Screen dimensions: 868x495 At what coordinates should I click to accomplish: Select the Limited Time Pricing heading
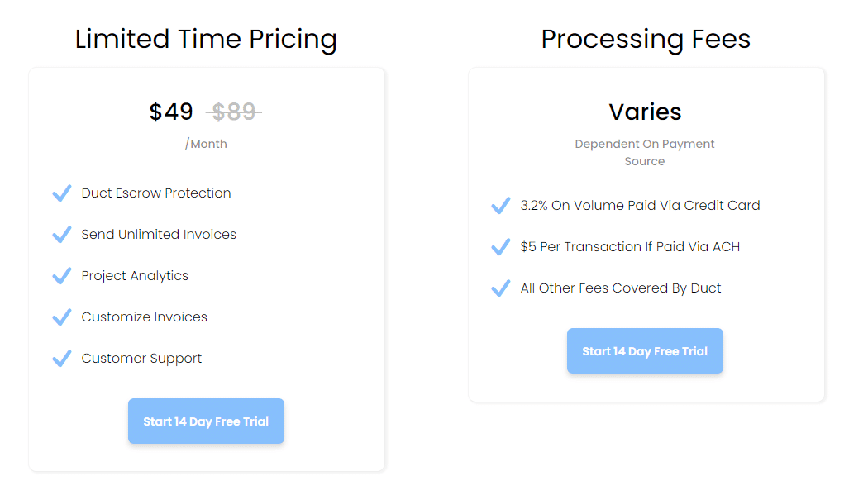coord(206,39)
